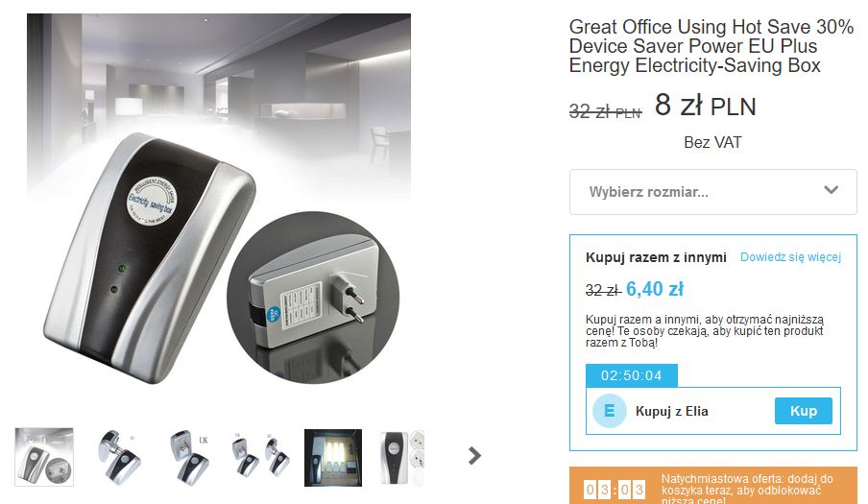Click the 03:03 timer on orange banner
Image resolution: width=868 pixels, height=504 pixels.
615,490
